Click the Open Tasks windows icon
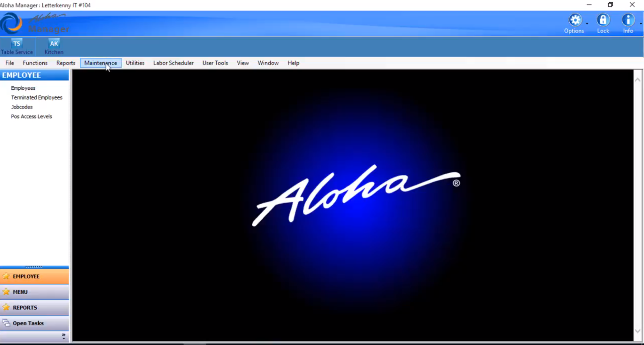The height and width of the screenshot is (345, 644). tap(6, 323)
